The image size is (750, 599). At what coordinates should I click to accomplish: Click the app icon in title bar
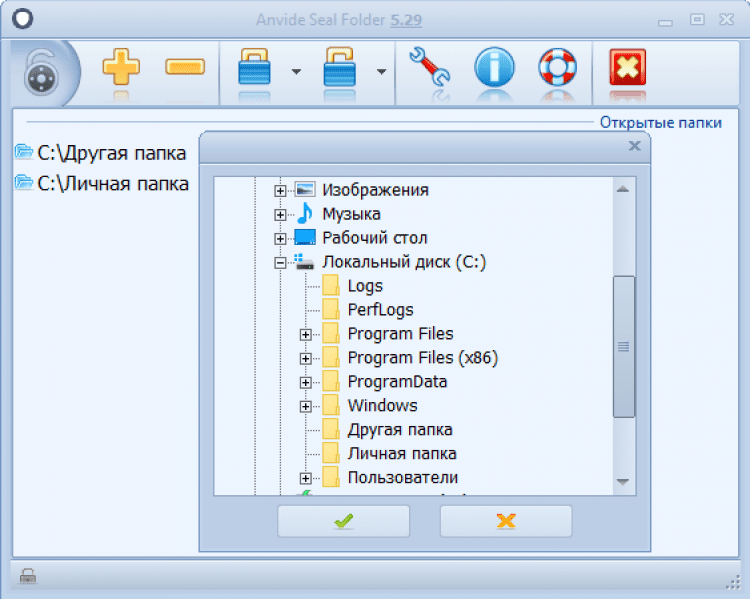coord(22,19)
